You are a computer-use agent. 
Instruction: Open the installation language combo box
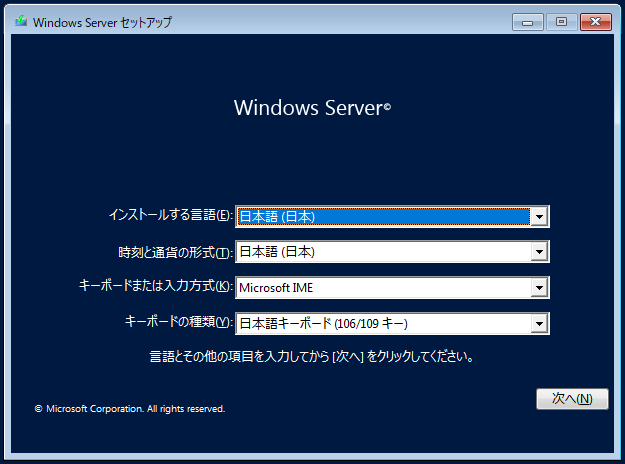392,216
